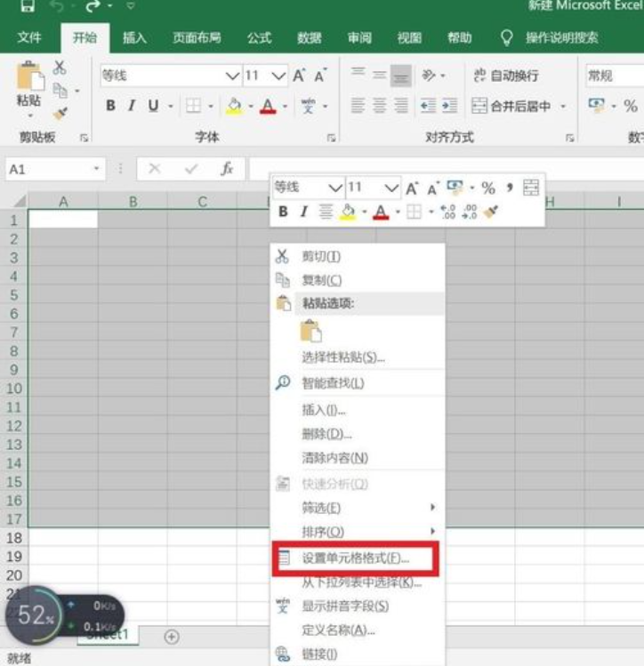Click the Name Box showing A1
This screenshot has width=644, height=666.
point(55,169)
